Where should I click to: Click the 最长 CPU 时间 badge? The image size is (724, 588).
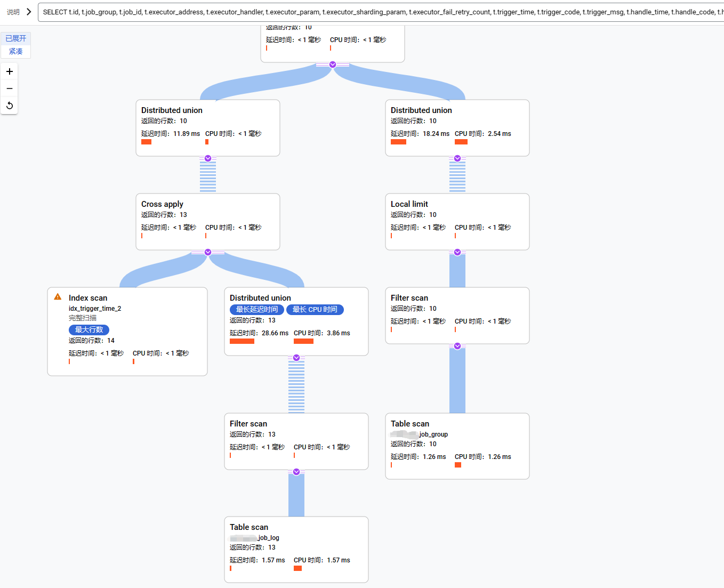[315, 310]
